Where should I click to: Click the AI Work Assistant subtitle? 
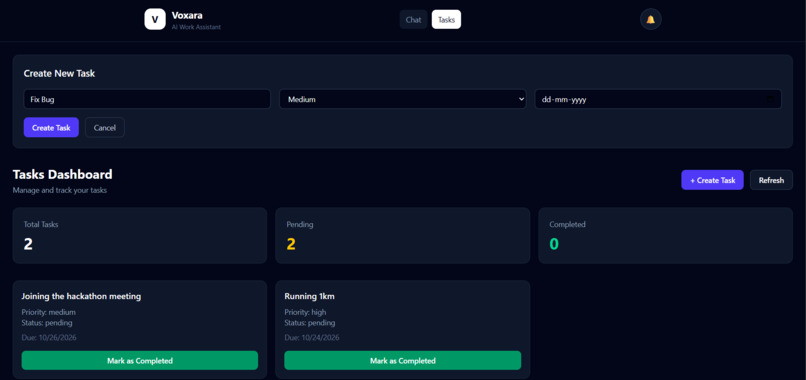(x=196, y=27)
